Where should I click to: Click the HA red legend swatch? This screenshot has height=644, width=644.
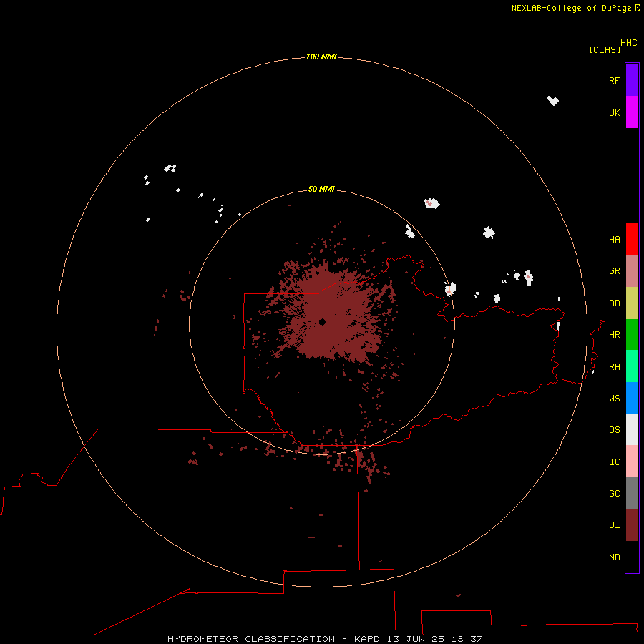click(632, 239)
